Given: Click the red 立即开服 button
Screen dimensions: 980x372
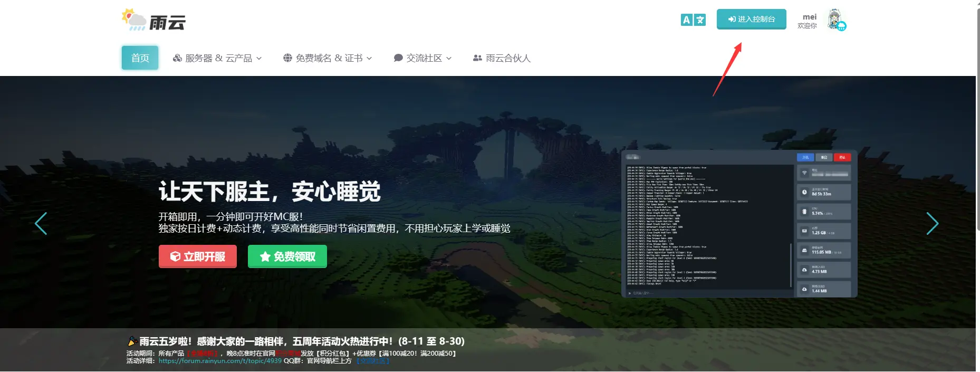Looking at the screenshot, I should click(198, 256).
